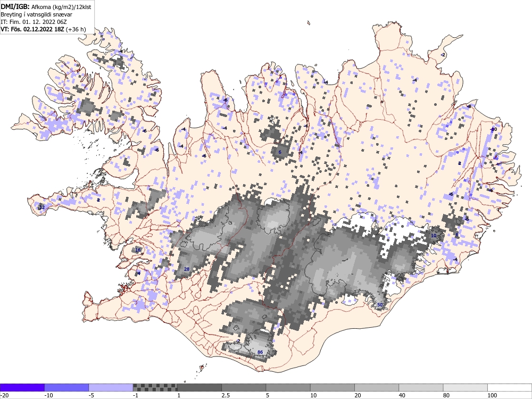This screenshot has width=532, height=399.
Task: Select the dark gray 1 to 2.5 legend swatch
Action: coord(199,387)
